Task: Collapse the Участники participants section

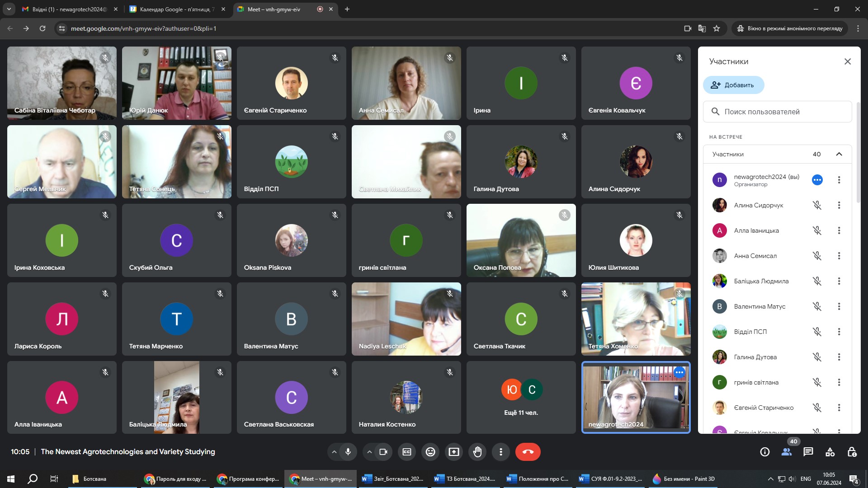Action: (x=839, y=154)
